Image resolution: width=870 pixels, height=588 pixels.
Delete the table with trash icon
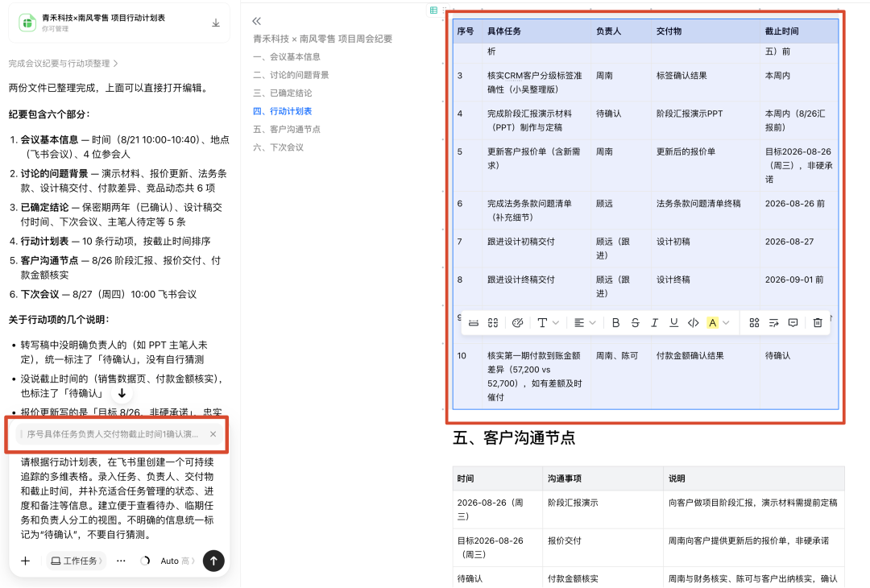pos(818,323)
